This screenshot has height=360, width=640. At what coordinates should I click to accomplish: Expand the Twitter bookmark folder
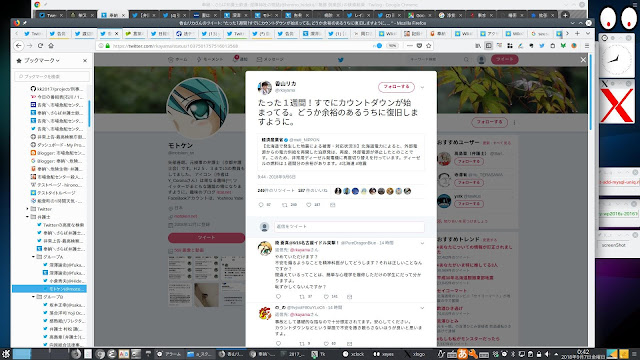click(28, 209)
